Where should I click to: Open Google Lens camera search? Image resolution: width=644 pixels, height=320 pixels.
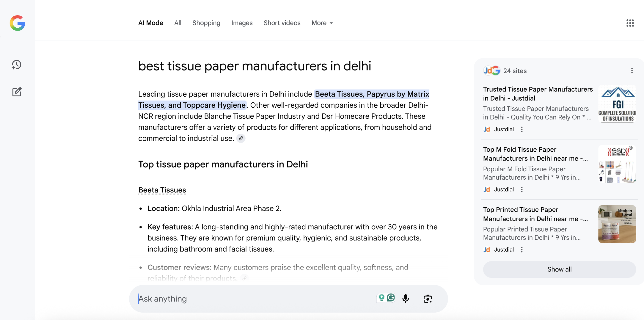[x=428, y=299]
